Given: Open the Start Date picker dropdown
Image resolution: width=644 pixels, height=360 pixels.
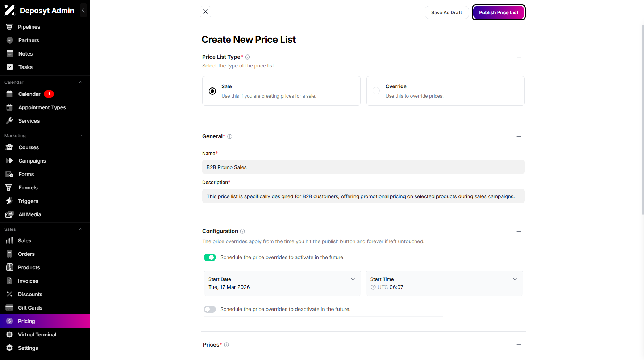Looking at the screenshot, I should click(x=282, y=283).
